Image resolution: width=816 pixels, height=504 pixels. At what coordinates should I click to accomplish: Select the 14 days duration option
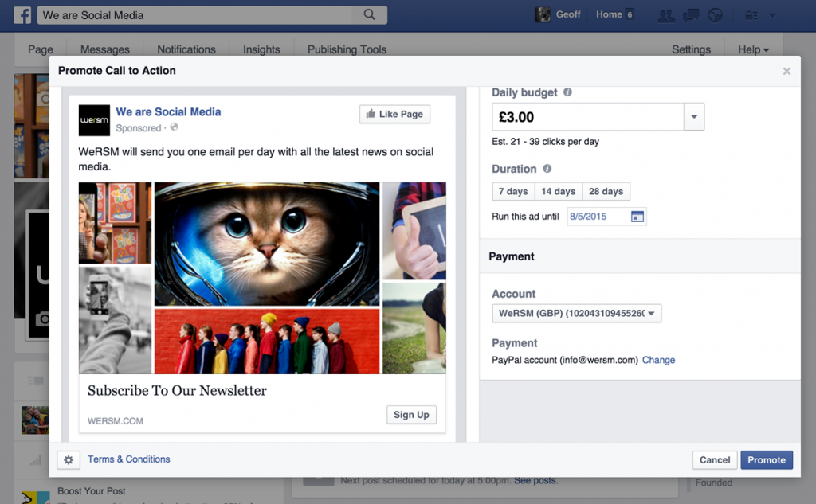coord(558,192)
